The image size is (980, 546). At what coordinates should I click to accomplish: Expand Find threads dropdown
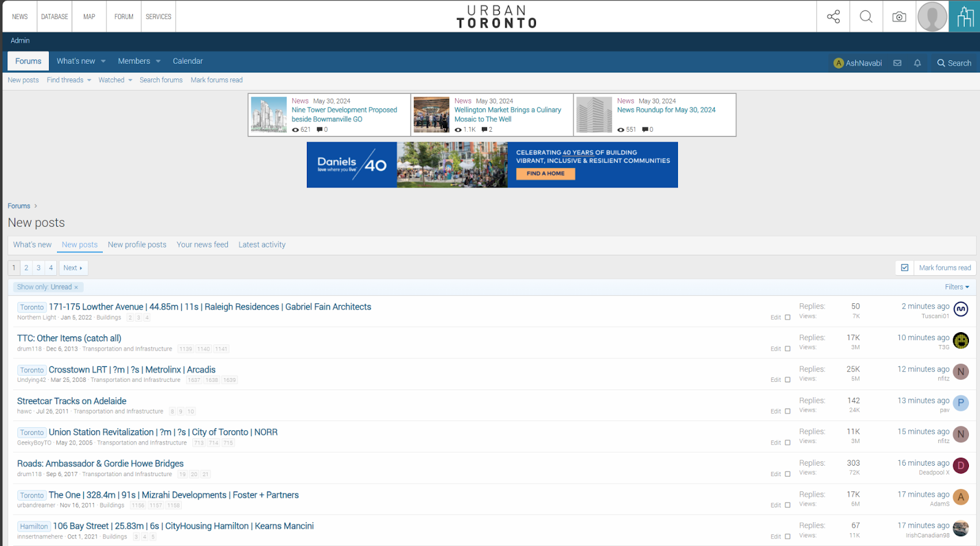(89, 80)
